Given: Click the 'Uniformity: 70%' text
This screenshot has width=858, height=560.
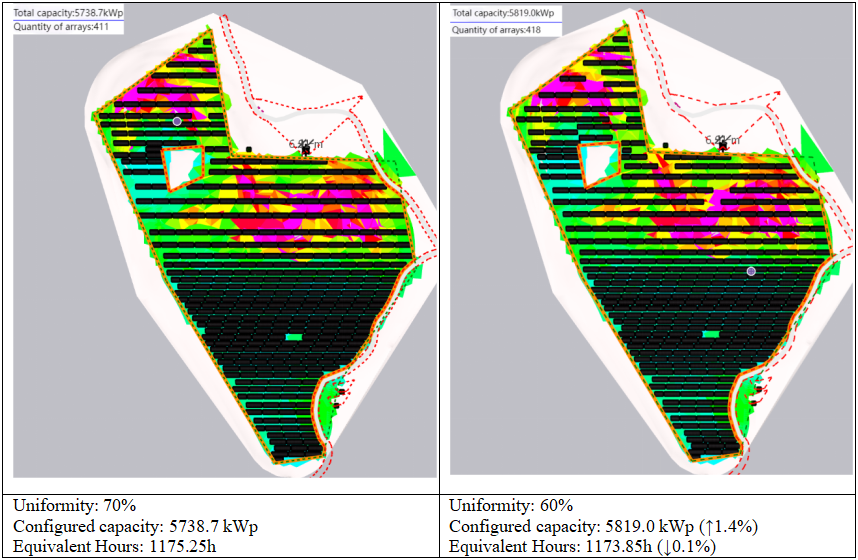Looking at the screenshot, I should click(x=74, y=505).
